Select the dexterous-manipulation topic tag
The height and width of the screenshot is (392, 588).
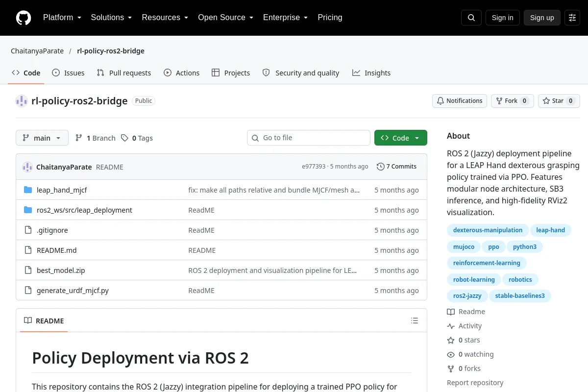point(488,230)
